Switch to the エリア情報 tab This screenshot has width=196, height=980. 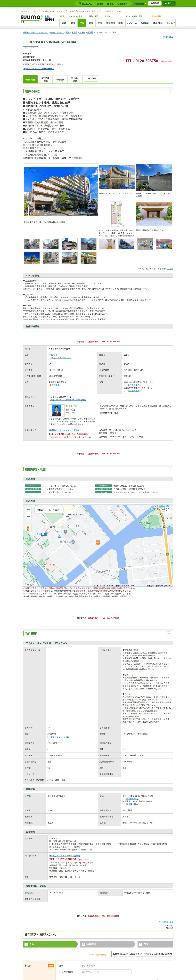pos(91,78)
